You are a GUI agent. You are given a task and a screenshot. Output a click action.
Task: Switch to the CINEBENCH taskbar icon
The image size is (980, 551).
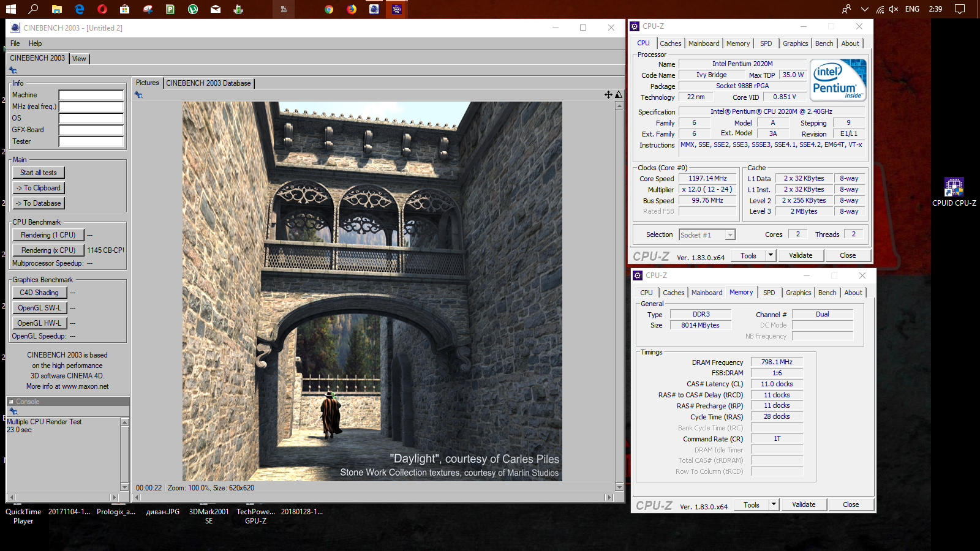pos(374,9)
